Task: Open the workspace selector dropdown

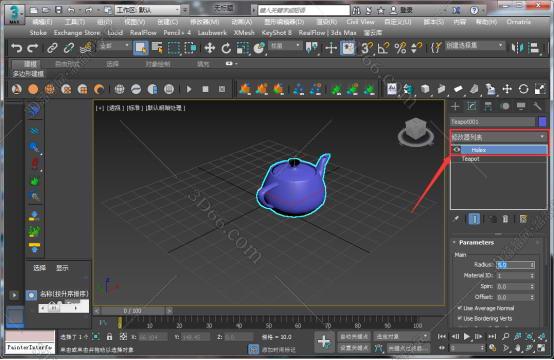Action: tap(148, 10)
